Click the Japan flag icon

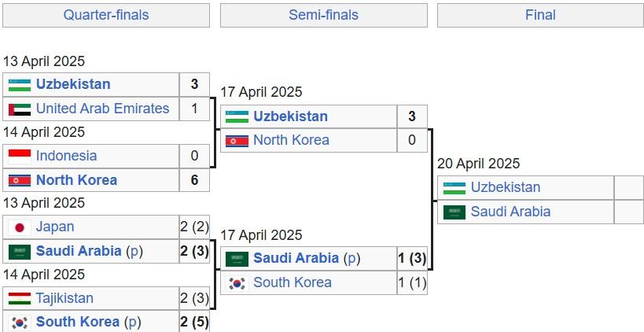(20, 227)
